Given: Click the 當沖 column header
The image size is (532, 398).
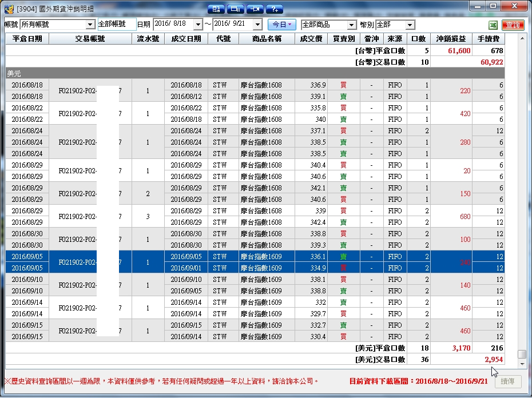Looking at the screenshot, I should (371, 39).
